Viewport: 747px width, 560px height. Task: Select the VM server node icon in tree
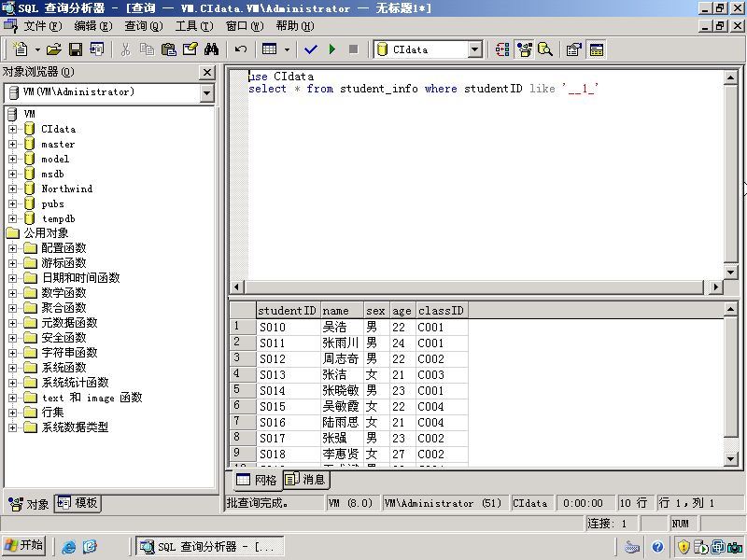coord(12,114)
